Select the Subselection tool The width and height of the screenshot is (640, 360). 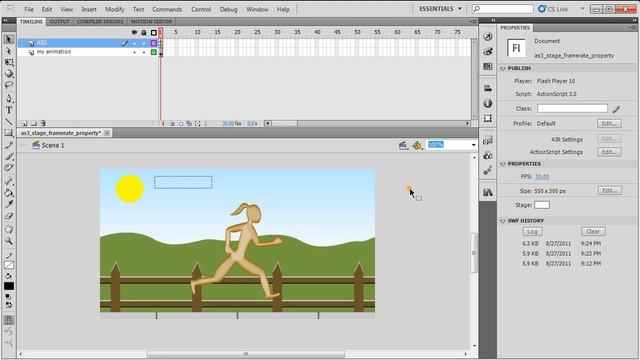click(x=9, y=51)
